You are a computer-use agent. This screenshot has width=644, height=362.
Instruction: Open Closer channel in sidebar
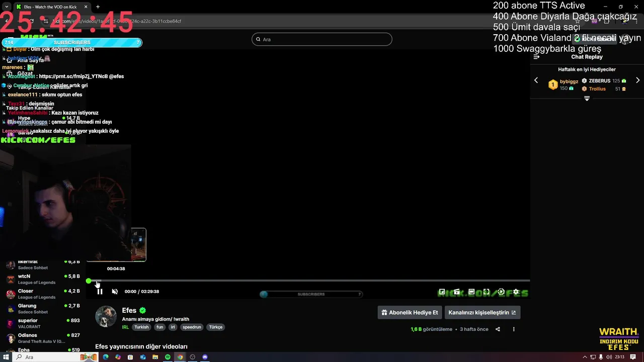click(x=42, y=294)
